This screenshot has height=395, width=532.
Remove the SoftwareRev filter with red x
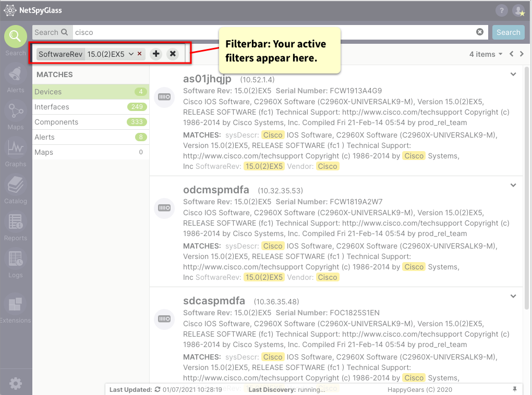coord(139,54)
